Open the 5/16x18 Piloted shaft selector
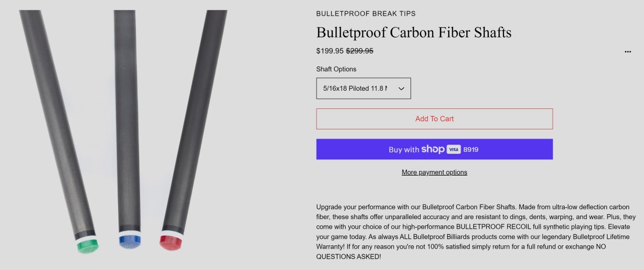 pyautogui.click(x=355, y=89)
